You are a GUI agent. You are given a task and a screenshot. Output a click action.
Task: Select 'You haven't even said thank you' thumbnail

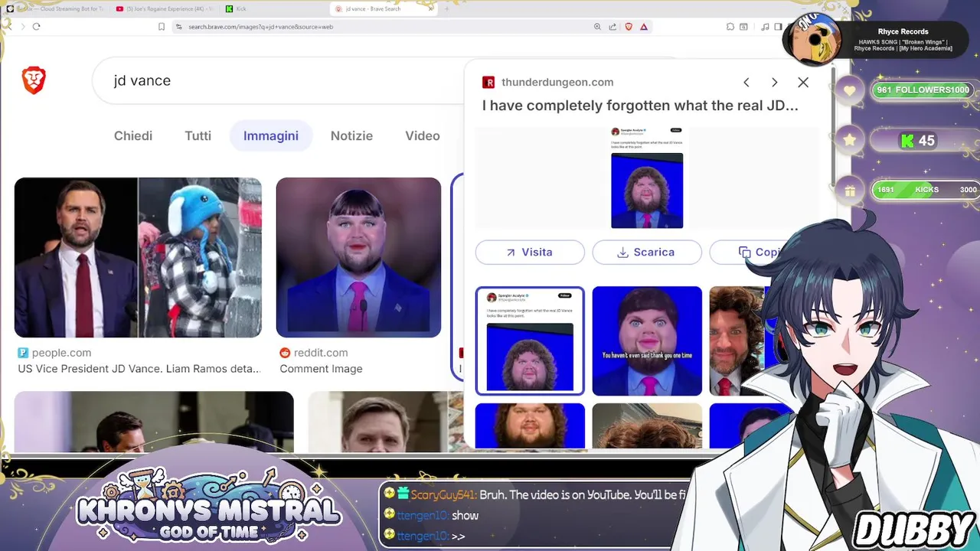click(647, 341)
